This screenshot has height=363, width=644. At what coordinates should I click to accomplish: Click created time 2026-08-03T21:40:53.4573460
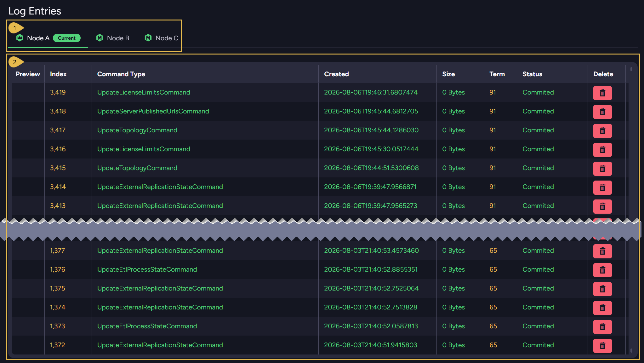coord(371,251)
